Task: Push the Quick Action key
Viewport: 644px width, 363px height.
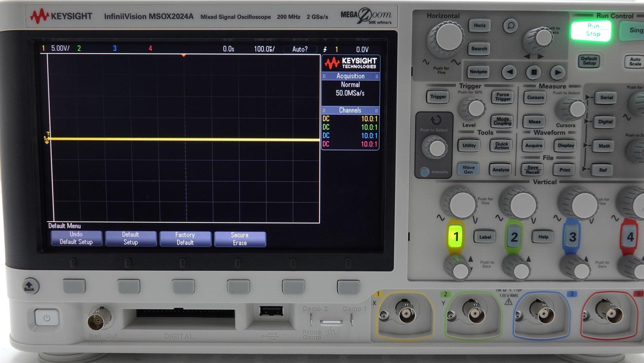Action: coord(502,145)
